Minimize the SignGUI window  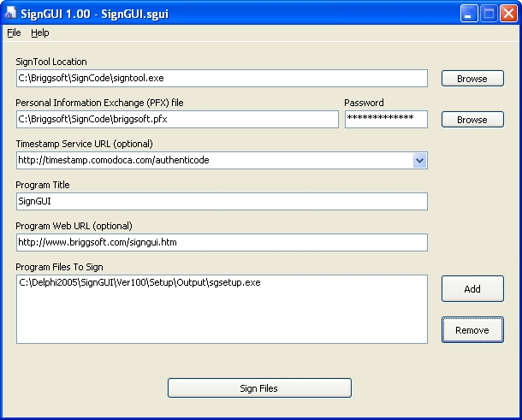(469, 14)
